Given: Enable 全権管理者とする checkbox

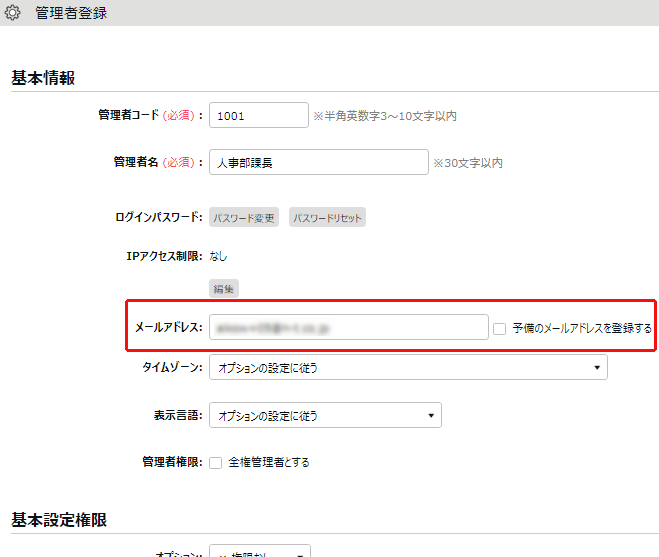Looking at the screenshot, I should pos(216,463).
